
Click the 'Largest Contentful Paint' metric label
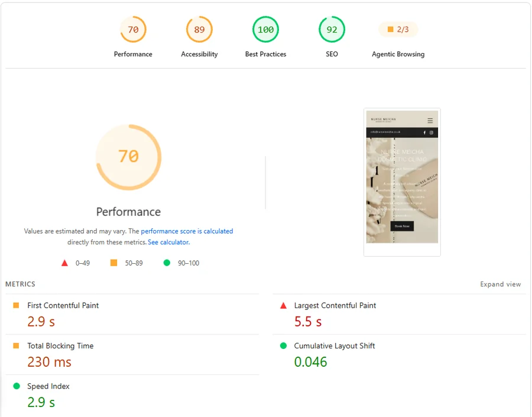pyautogui.click(x=335, y=305)
